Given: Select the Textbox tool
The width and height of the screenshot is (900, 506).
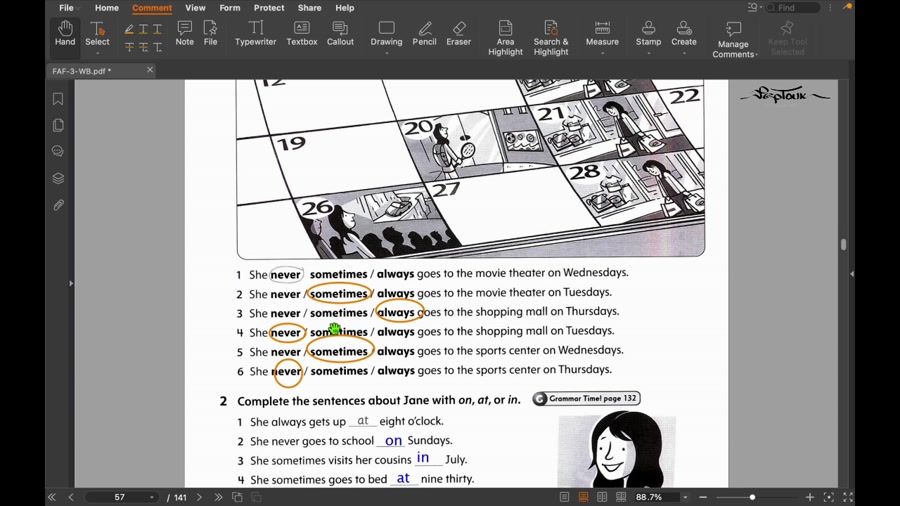Looking at the screenshot, I should pyautogui.click(x=302, y=34).
